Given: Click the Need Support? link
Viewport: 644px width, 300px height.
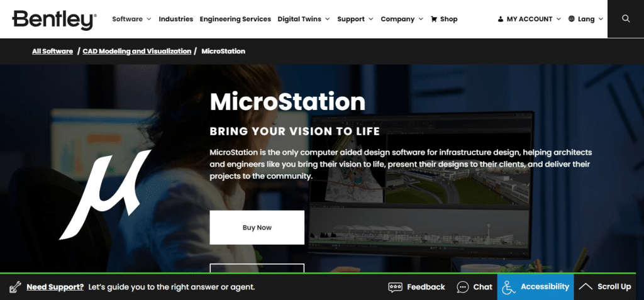Looking at the screenshot, I should pyautogui.click(x=55, y=287).
